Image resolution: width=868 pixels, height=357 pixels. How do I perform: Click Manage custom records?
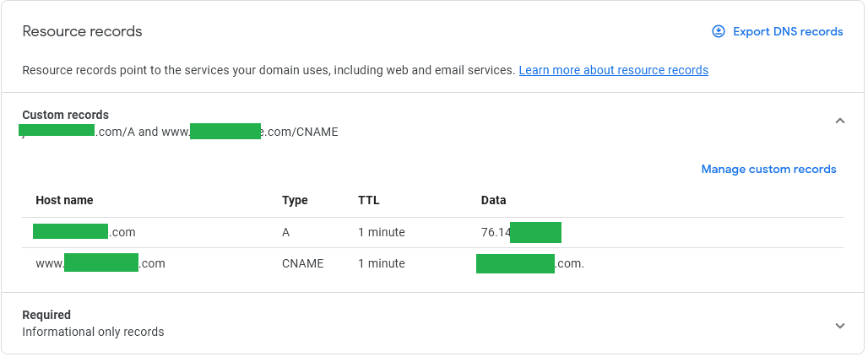point(768,170)
